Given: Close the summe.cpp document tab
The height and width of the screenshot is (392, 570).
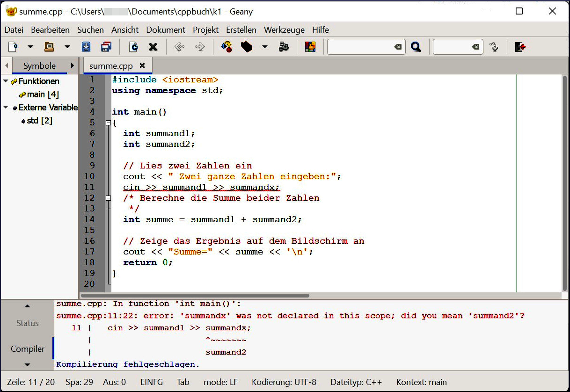Looking at the screenshot, I should pyautogui.click(x=142, y=65).
